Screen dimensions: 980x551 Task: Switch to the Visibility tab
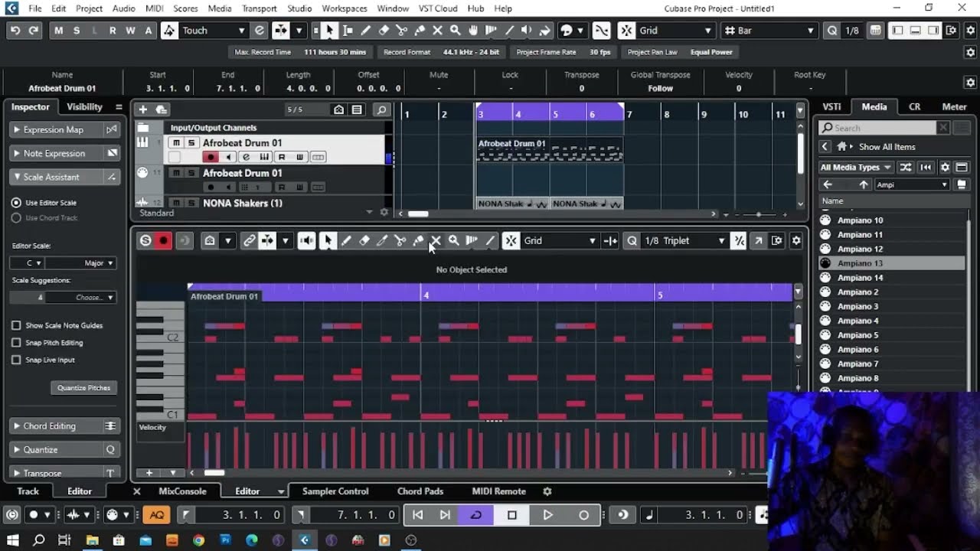[84, 107]
